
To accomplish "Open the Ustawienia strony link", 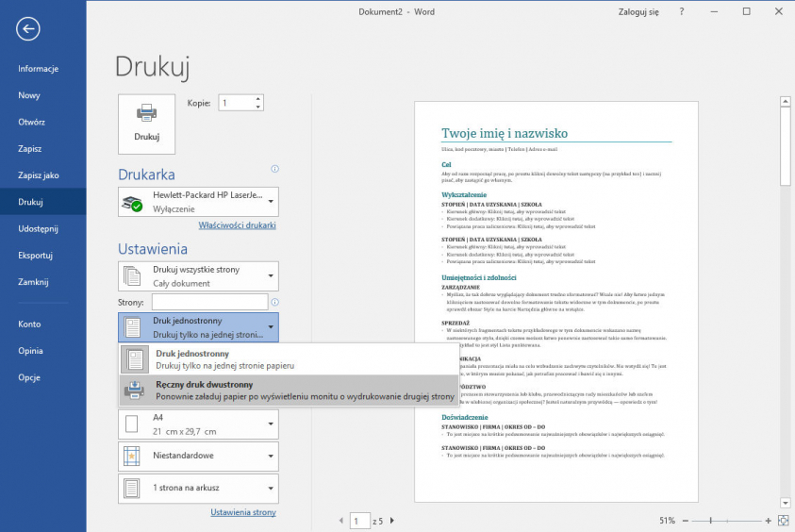I will click(x=242, y=512).
